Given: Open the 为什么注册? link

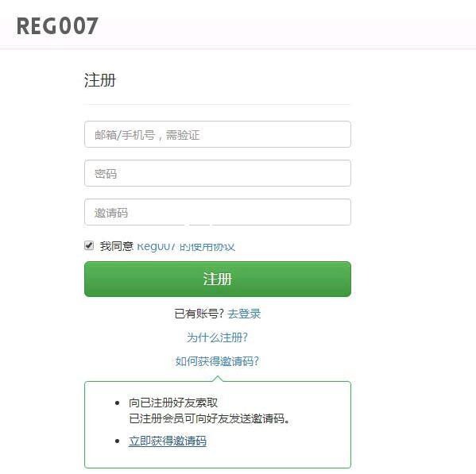Looking at the screenshot, I should (218, 337).
